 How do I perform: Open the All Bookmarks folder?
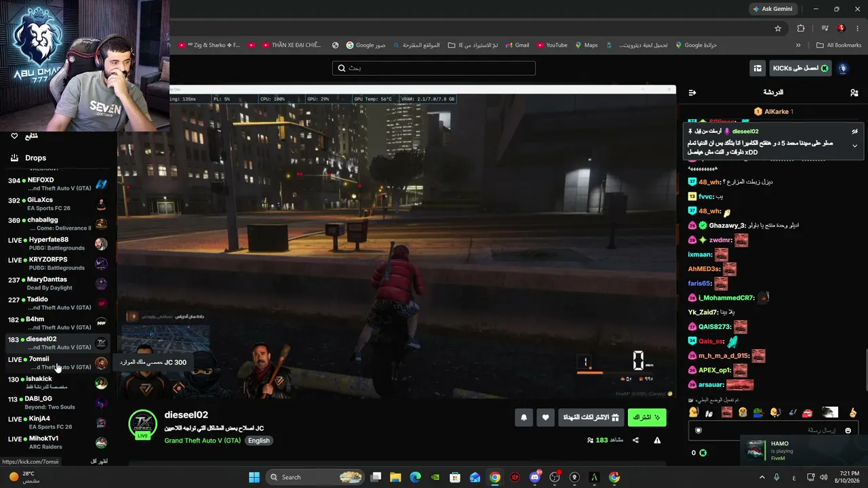839,45
